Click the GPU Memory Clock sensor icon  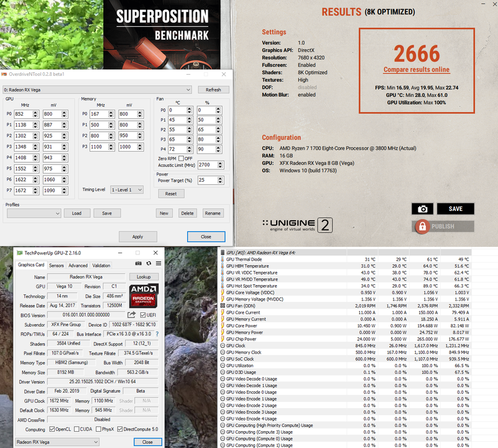(x=223, y=352)
